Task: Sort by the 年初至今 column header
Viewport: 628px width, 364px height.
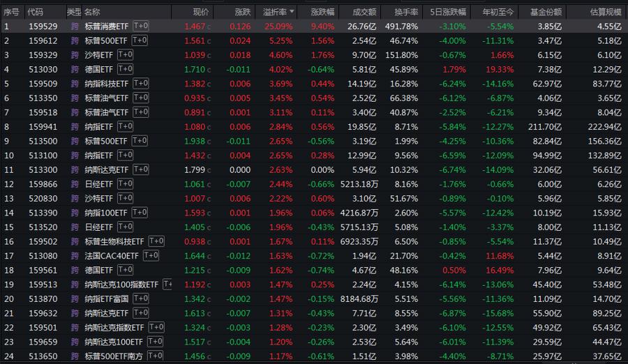Action: [498, 12]
